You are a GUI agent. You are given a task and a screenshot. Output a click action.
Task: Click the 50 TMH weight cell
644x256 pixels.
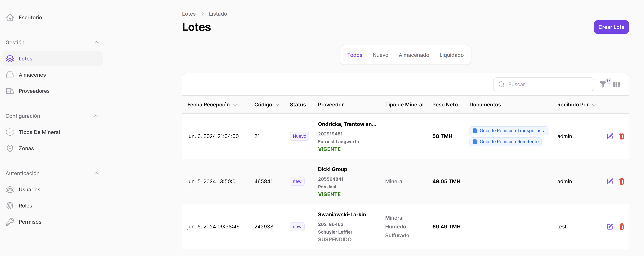point(442,136)
